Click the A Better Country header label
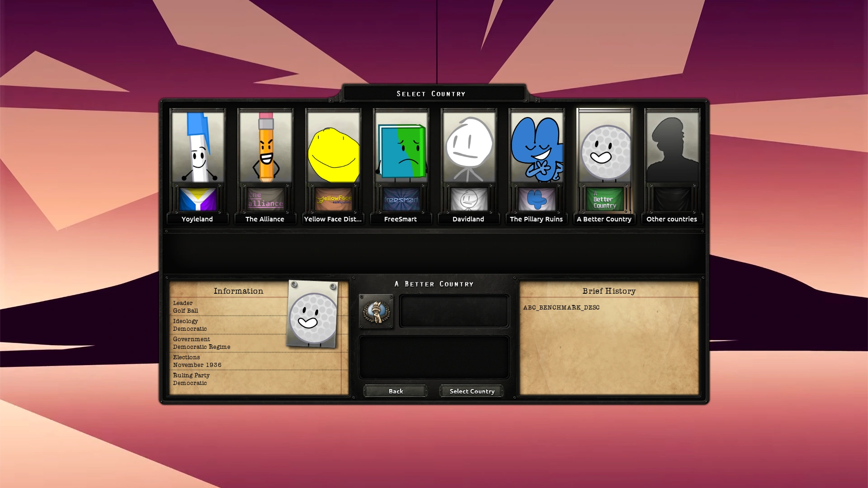The width and height of the screenshot is (868, 488). coord(434,284)
